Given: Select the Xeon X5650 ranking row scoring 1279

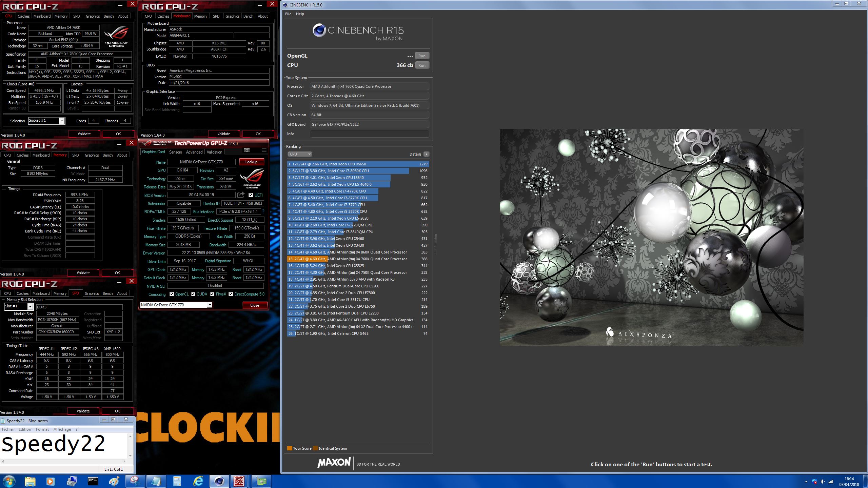Looking at the screenshot, I should point(358,164).
